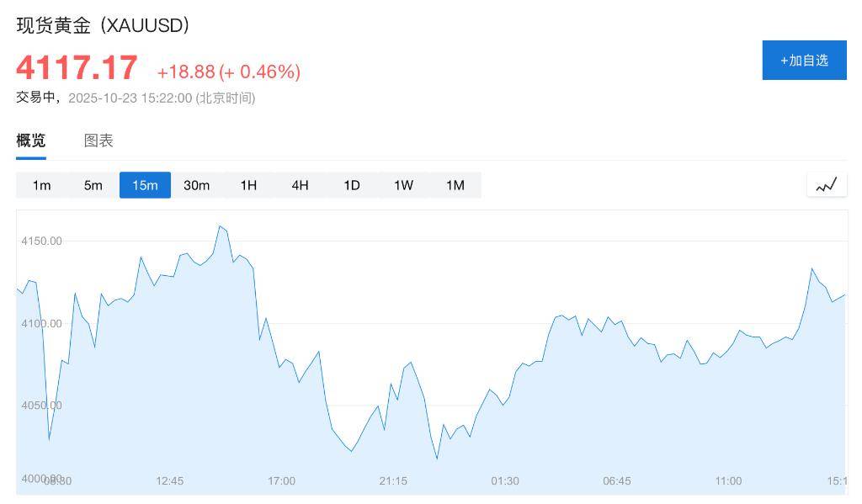Click the 21:15 time axis marker

tap(393, 481)
